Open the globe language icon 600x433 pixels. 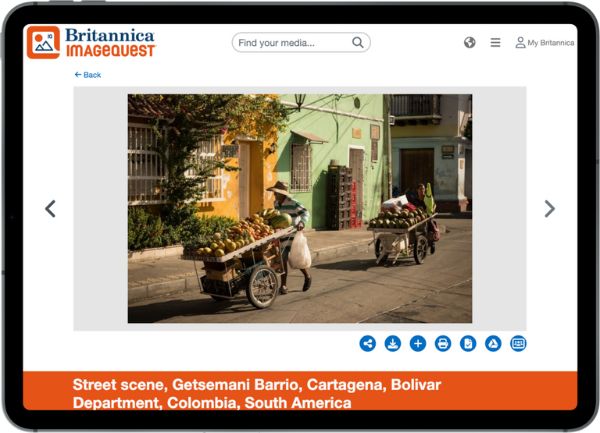point(470,43)
